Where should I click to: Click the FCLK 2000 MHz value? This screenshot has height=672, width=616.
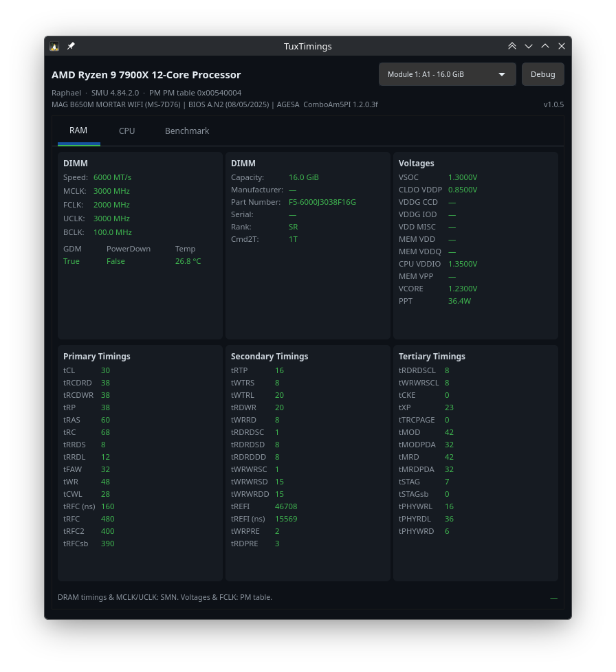click(x=111, y=205)
